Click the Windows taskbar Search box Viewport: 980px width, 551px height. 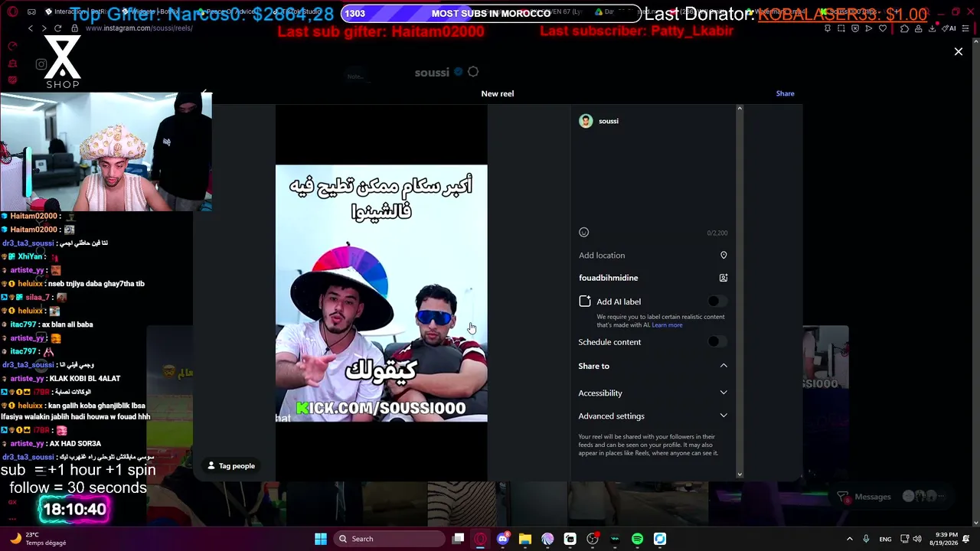pos(388,539)
